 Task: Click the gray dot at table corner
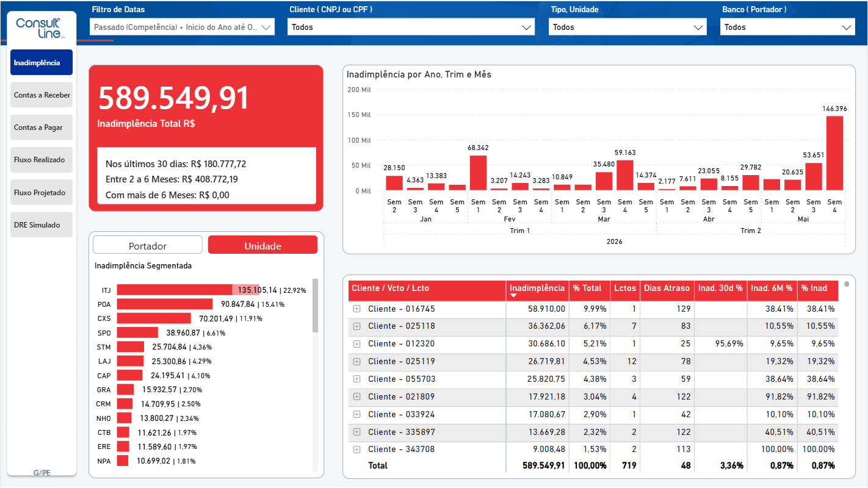click(847, 284)
